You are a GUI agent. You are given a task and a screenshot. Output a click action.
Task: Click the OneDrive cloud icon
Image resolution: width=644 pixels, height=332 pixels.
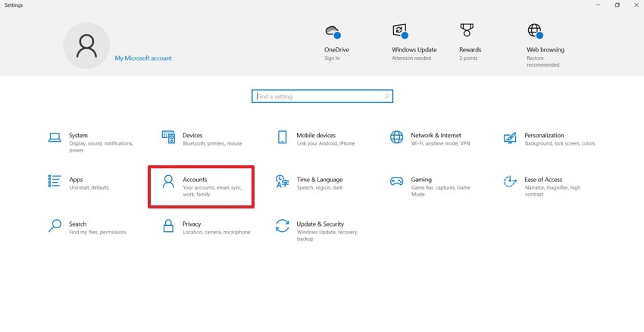coord(333,32)
